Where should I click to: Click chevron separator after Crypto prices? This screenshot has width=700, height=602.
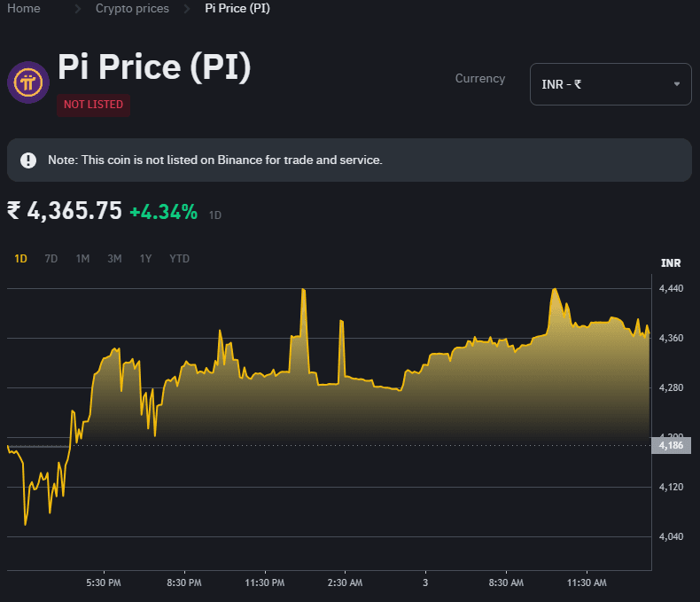coord(187,9)
